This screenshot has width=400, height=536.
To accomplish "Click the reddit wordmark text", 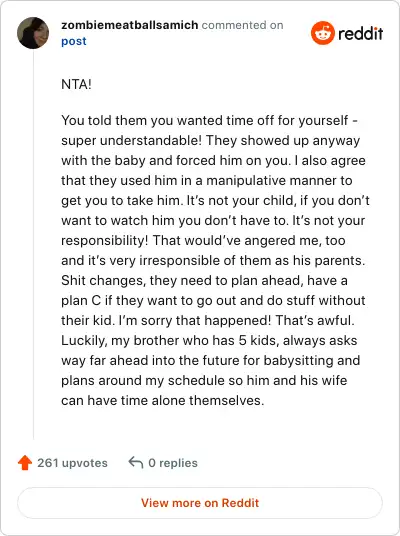I will [360, 34].
